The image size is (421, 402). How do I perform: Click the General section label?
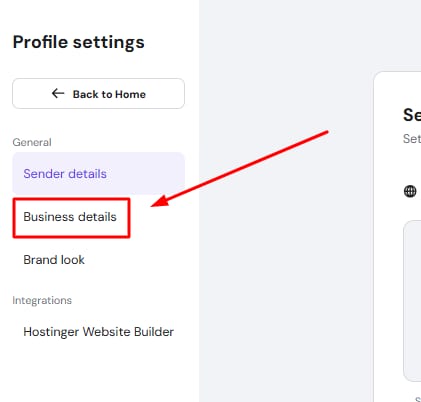pos(32,142)
